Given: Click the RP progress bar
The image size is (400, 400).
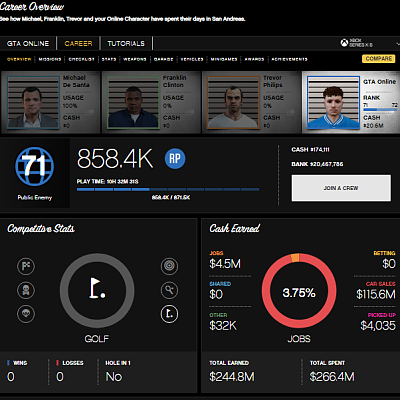Looking at the screenshot, I should (168, 189).
